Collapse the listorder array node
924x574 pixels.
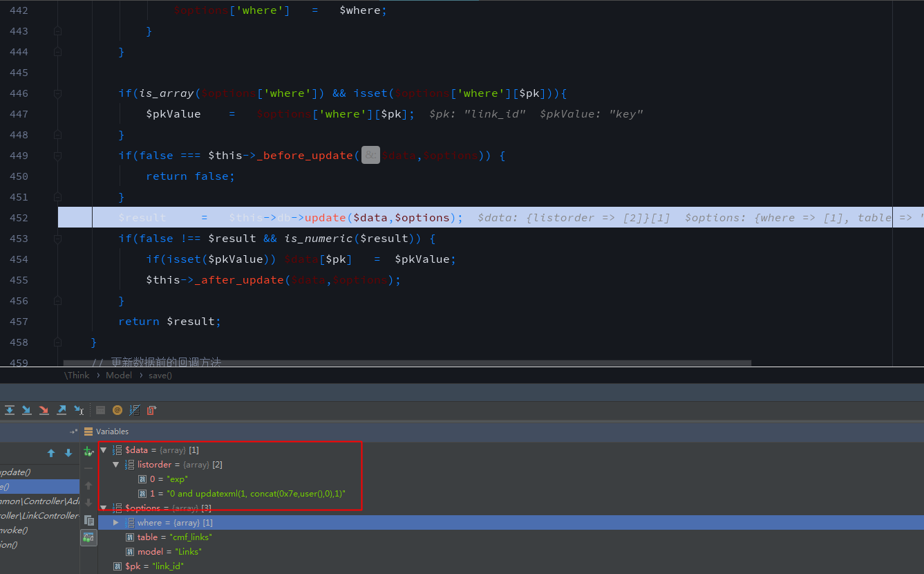point(116,465)
